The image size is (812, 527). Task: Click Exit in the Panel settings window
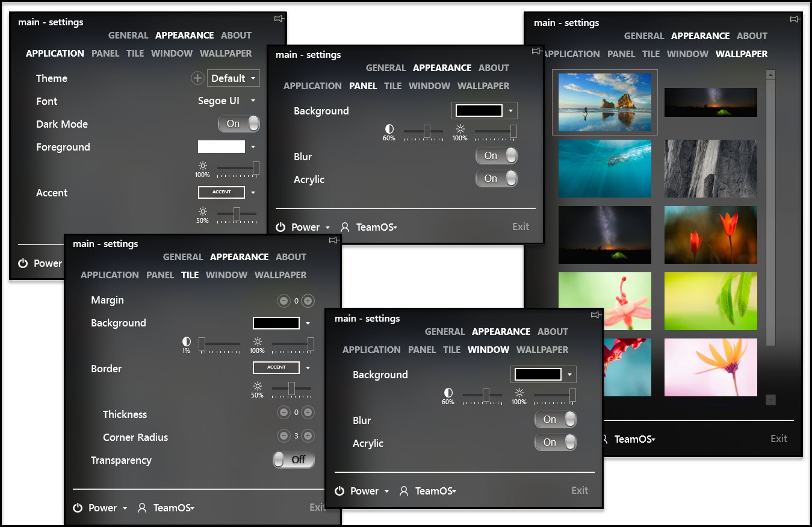pyautogui.click(x=521, y=226)
